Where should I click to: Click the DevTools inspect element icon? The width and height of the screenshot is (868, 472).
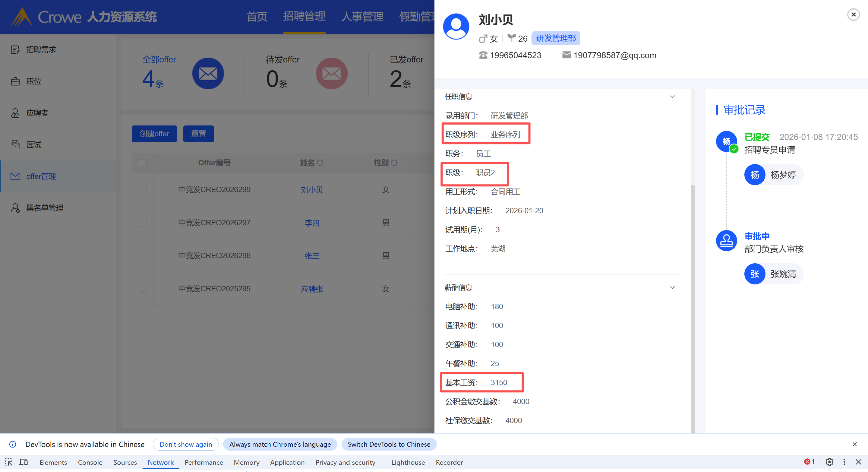9,462
